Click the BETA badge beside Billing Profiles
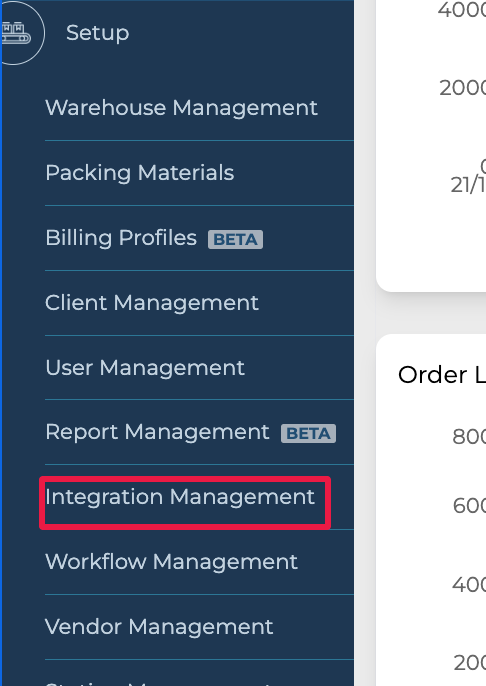The height and width of the screenshot is (686, 486). [235, 239]
